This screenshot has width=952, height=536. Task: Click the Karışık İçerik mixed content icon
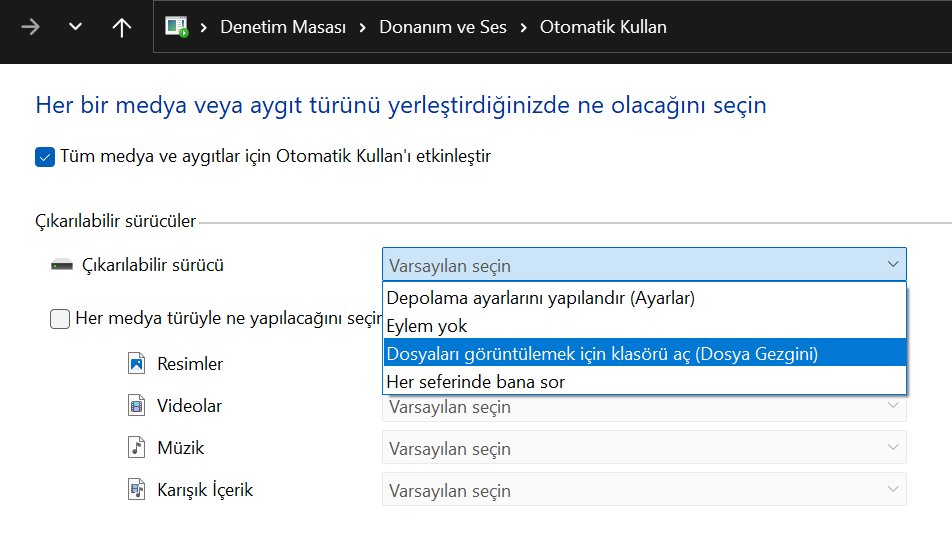coord(136,490)
